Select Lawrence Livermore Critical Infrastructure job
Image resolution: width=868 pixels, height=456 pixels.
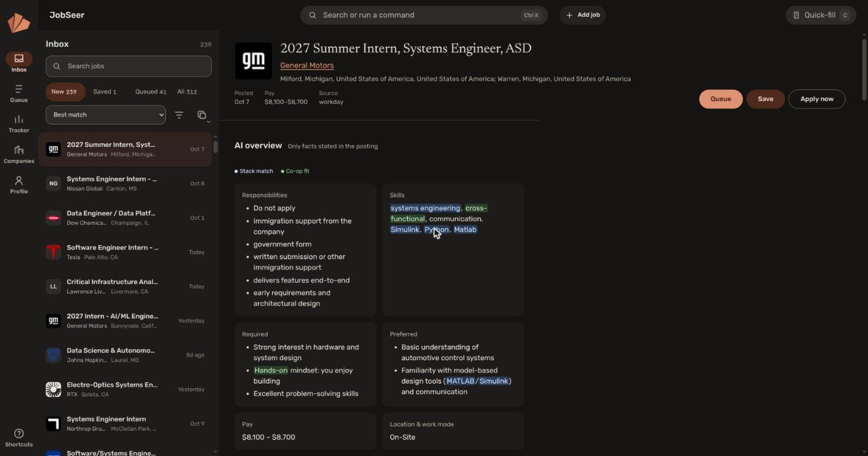tap(125, 286)
